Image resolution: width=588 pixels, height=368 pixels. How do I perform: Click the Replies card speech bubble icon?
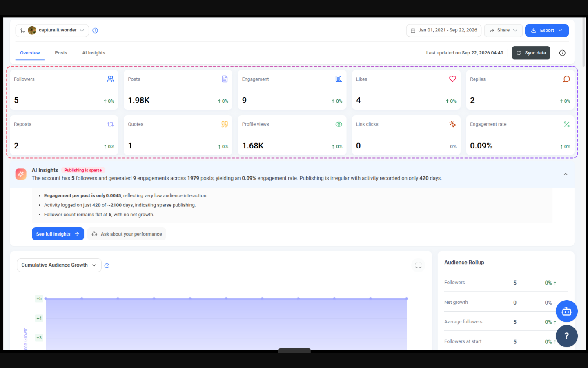pyautogui.click(x=566, y=79)
